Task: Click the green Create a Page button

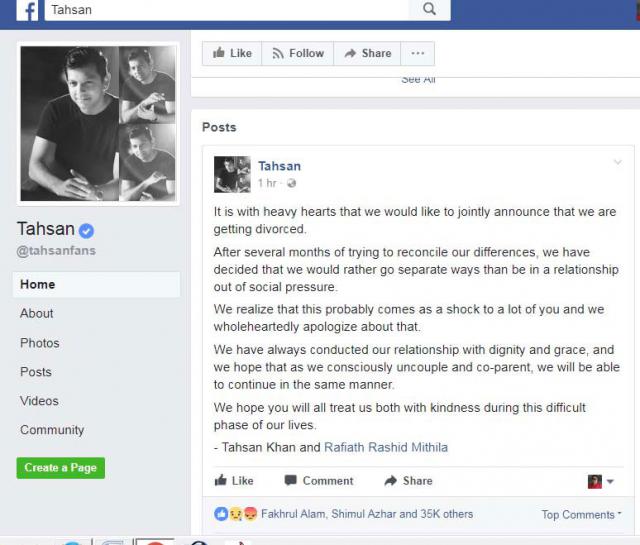Action: click(61, 468)
